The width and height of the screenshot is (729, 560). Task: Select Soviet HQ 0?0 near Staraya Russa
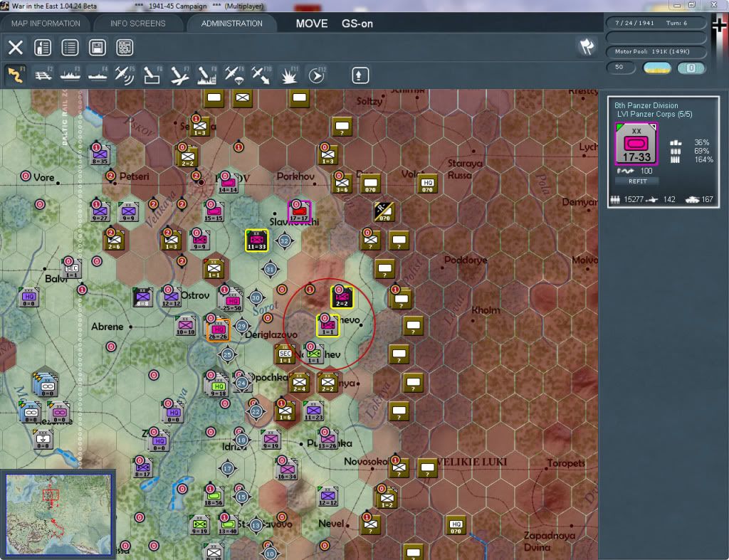pos(427,184)
